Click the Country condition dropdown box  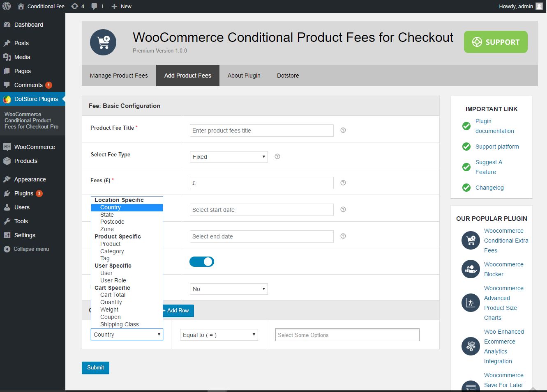[x=127, y=335]
